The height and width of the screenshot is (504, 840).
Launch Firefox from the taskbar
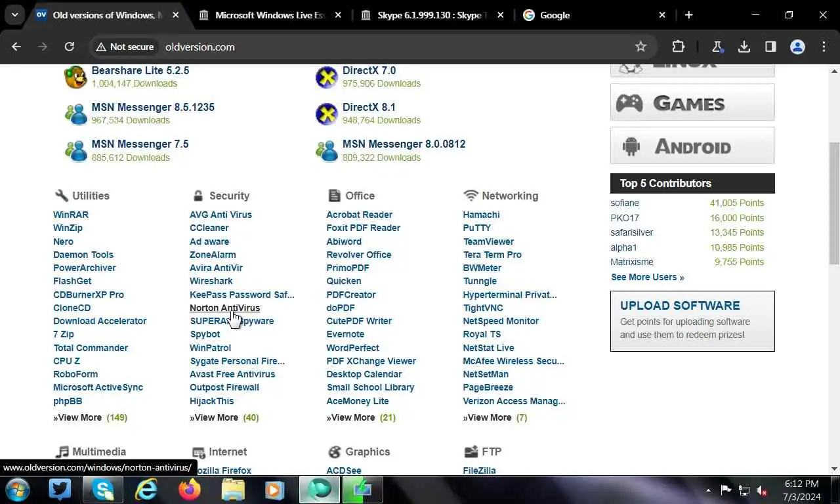(x=190, y=490)
